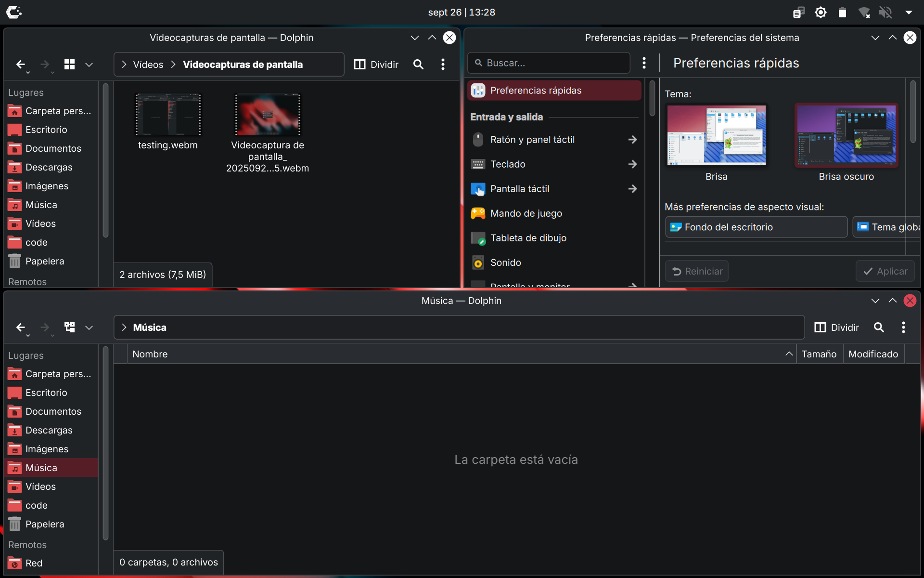
Task: Click the muted volume icon in the top panel
Action: (x=885, y=13)
